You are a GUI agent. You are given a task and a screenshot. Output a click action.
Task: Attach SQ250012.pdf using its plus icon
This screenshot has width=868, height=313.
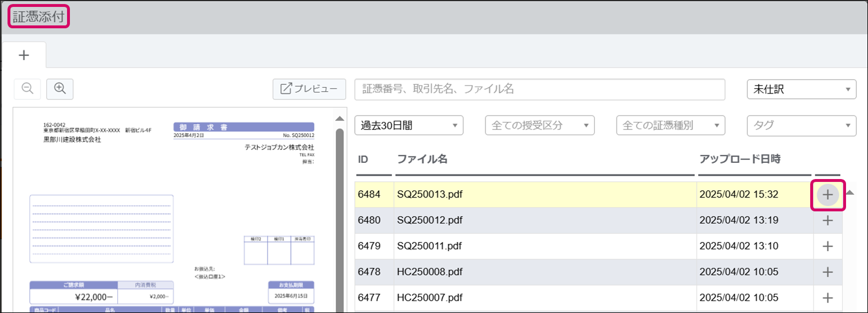click(828, 221)
